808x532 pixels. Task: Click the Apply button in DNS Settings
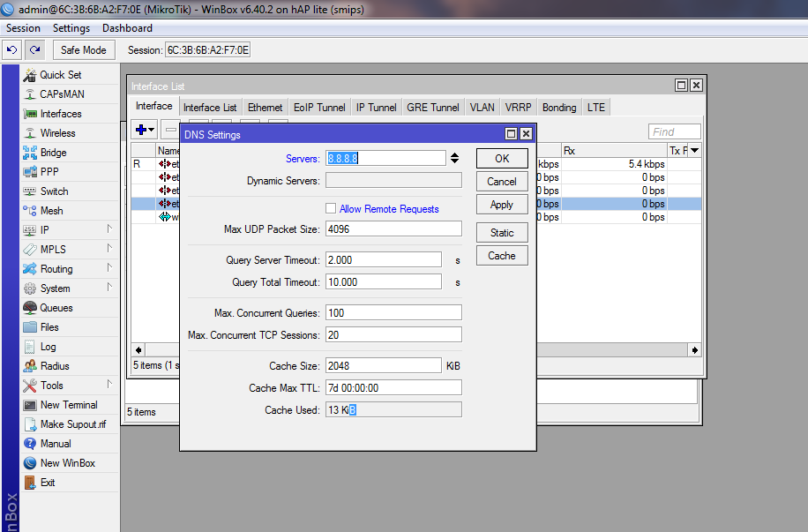[501, 204]
